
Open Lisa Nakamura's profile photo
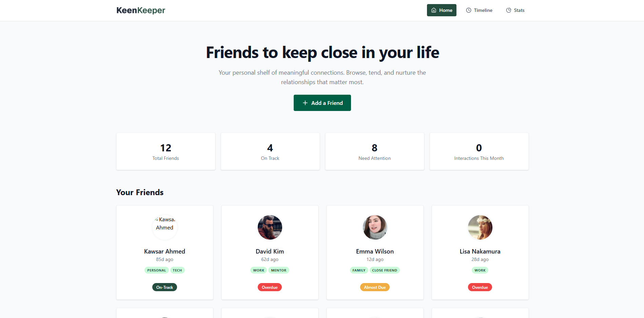tap(480, 227)
